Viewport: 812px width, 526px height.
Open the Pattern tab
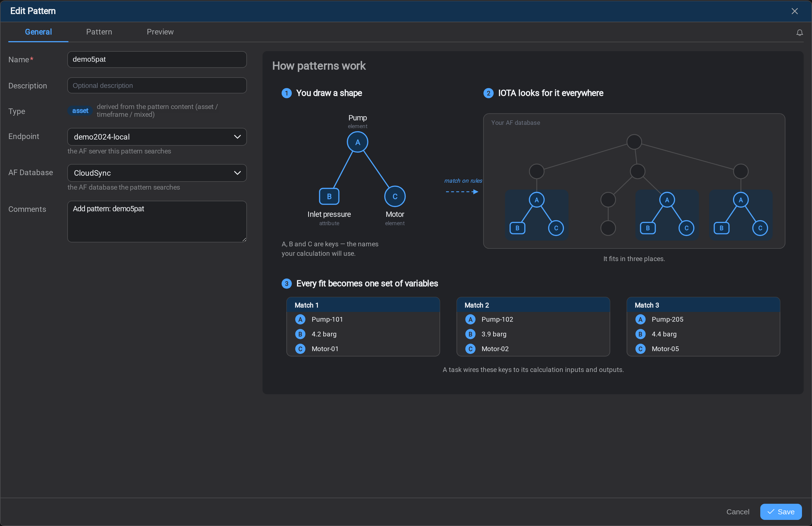click(99, 32)
